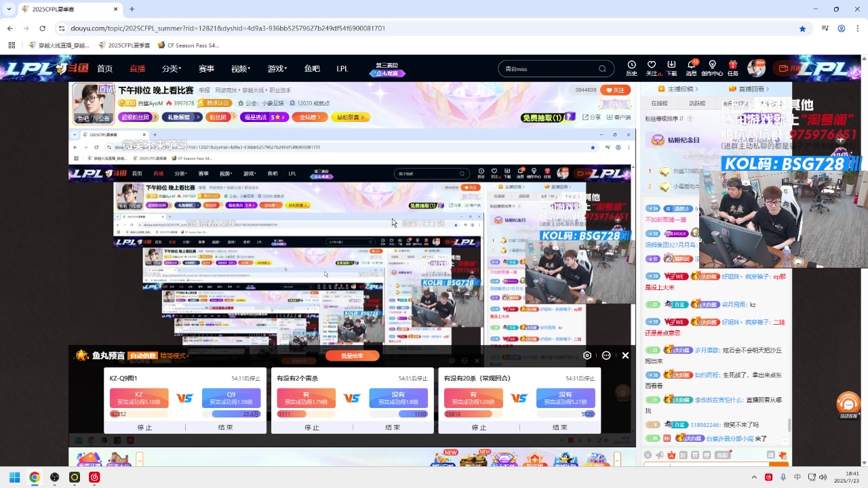Open the 关注 heart icon in header
Screen dimensions: 868x488
[x=652, y=68]
